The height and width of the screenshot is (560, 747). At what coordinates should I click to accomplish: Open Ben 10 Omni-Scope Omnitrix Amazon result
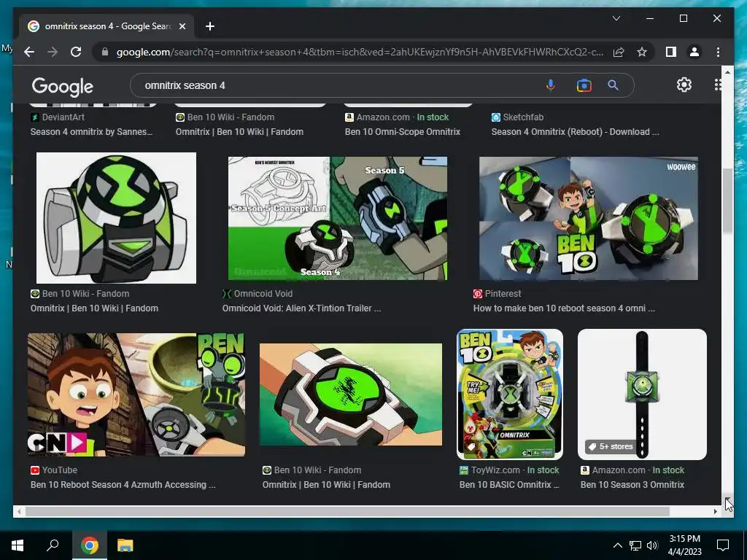click(403, 132)
